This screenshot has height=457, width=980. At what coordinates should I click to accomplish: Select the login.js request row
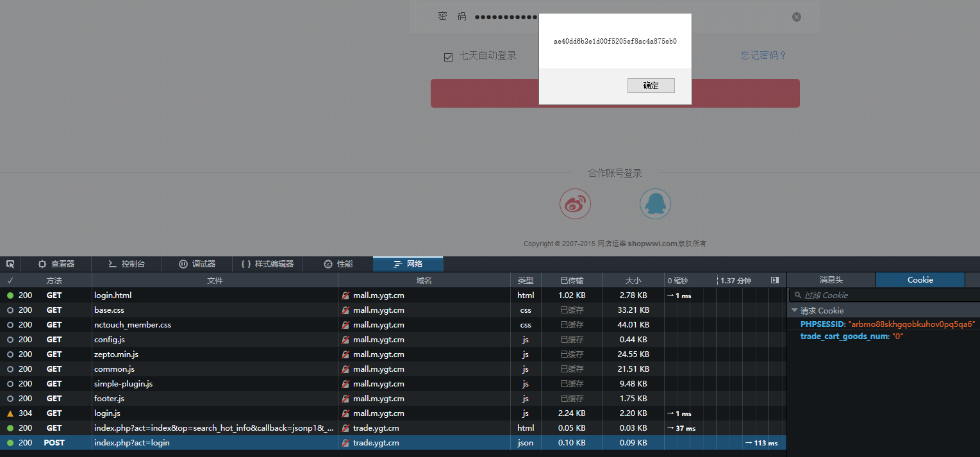pos(393,413)
